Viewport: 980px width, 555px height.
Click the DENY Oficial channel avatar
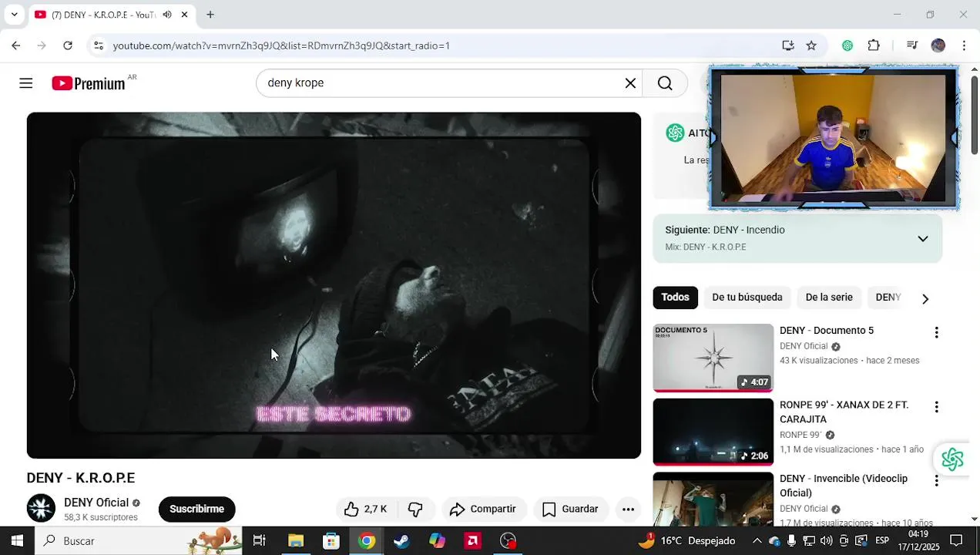(x=41, y=509)
